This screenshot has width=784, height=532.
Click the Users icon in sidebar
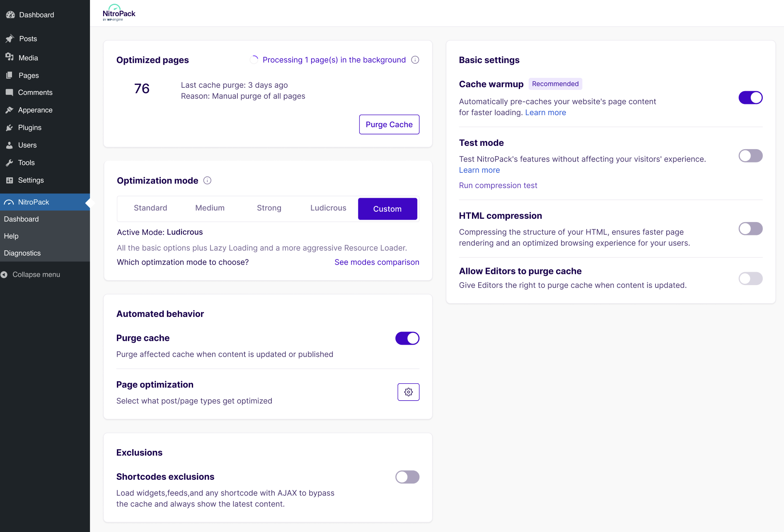click(x=10, y=145)
